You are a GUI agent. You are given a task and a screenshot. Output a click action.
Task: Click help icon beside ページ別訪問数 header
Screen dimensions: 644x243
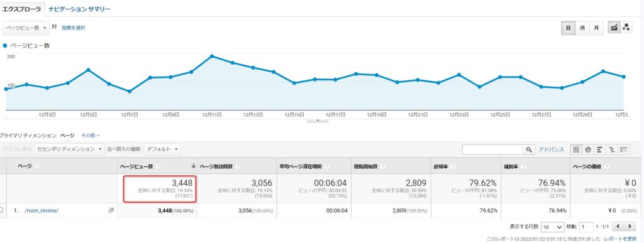238,166
